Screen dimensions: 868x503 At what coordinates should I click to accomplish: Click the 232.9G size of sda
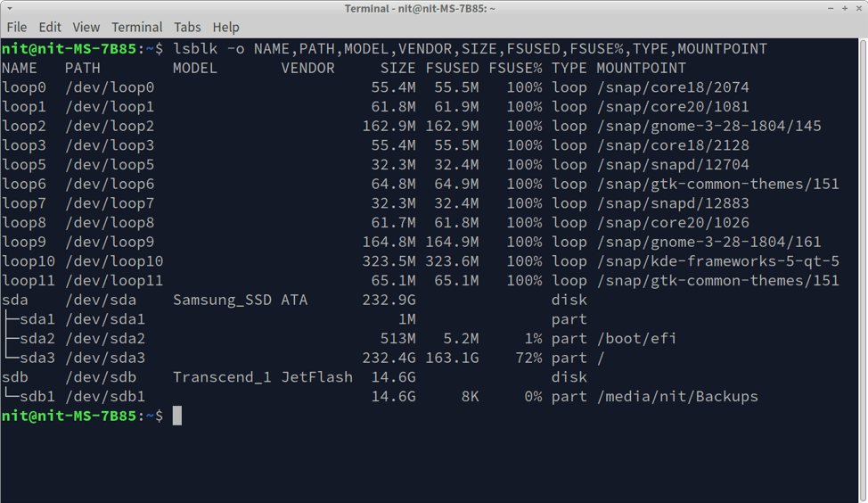point(389,301)
